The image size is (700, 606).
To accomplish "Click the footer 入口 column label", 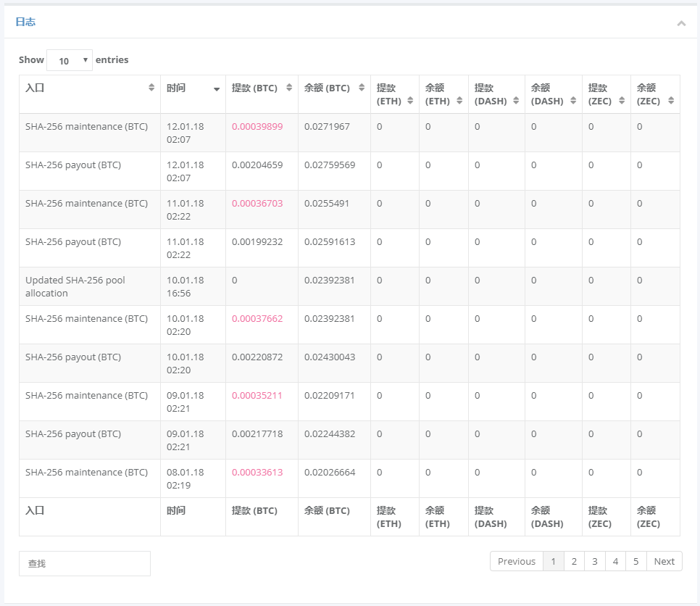I will [x=35, y=510].
